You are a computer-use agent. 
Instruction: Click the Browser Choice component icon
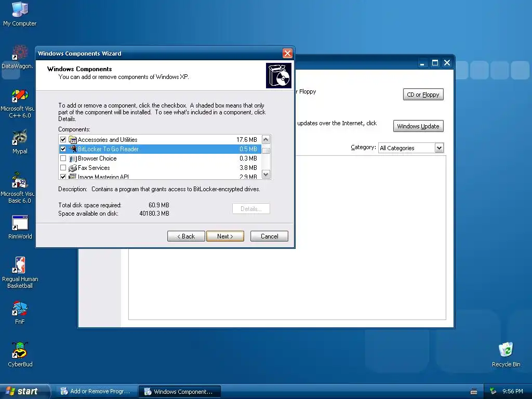(73, 158)
